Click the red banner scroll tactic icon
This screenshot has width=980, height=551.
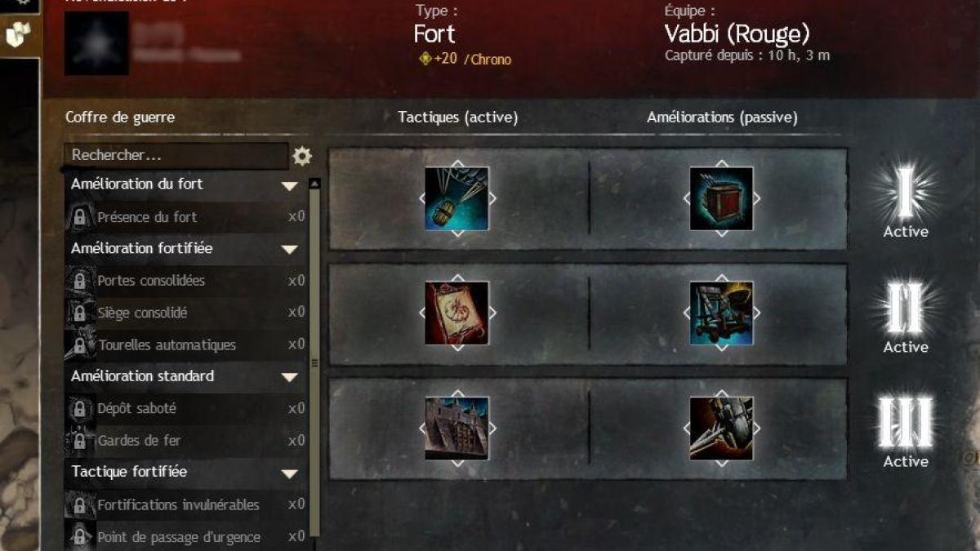click(x=457, y=313)
